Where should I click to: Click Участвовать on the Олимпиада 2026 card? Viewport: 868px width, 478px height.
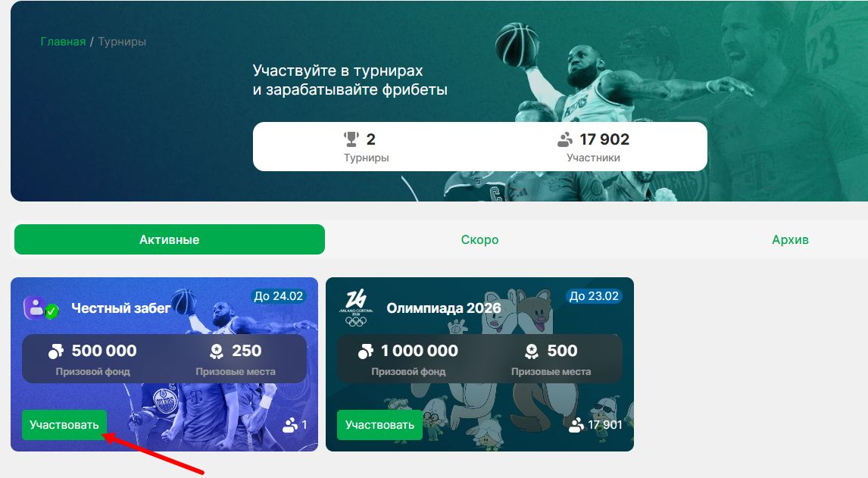379,425
